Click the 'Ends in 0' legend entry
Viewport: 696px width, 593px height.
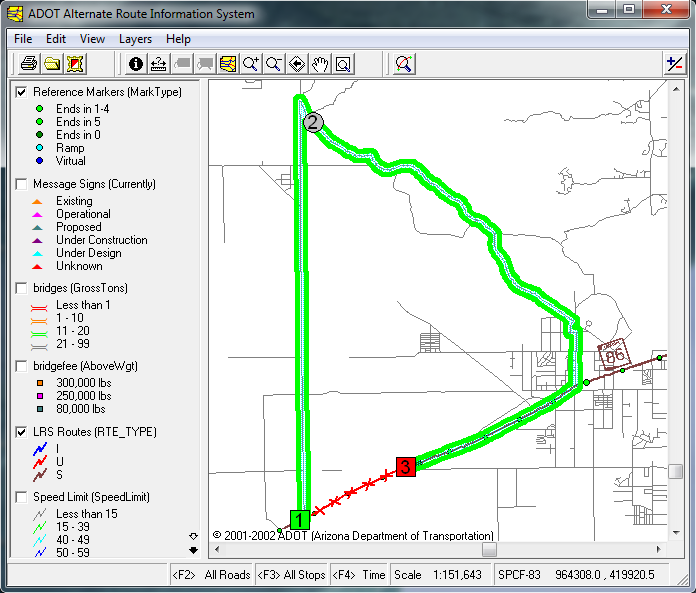pos(78,135)
